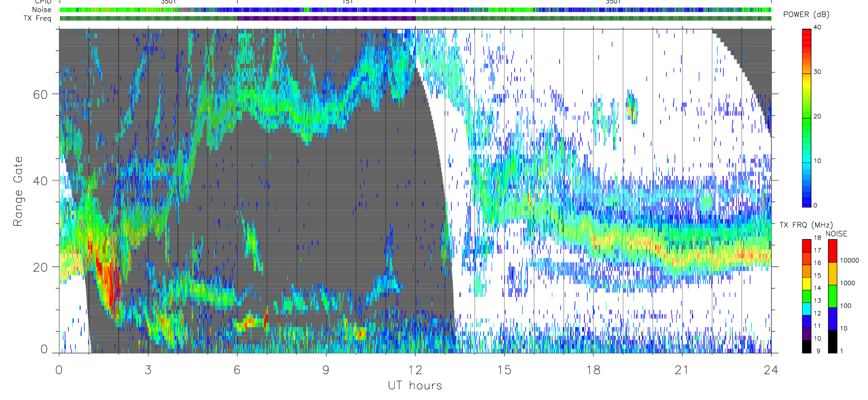
Task: Click the 13 label on TX FRQ scale
Action: [x=817, y=301]
